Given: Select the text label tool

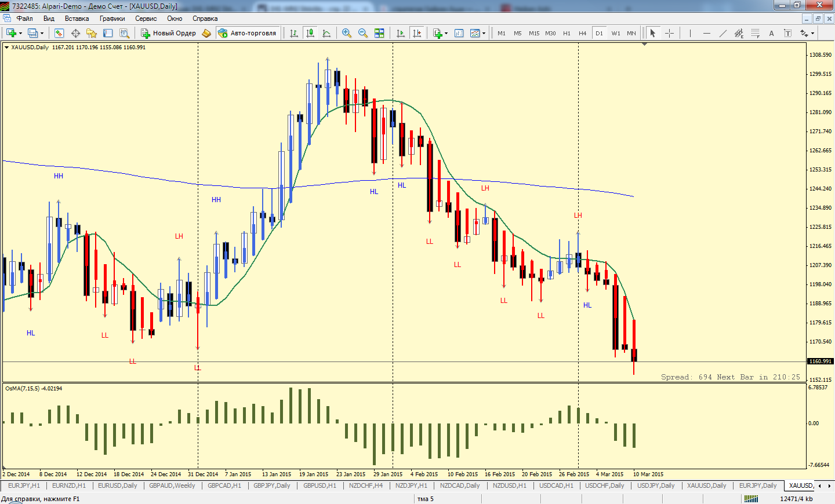Looking at the screenshot, I should click(787, 33).
